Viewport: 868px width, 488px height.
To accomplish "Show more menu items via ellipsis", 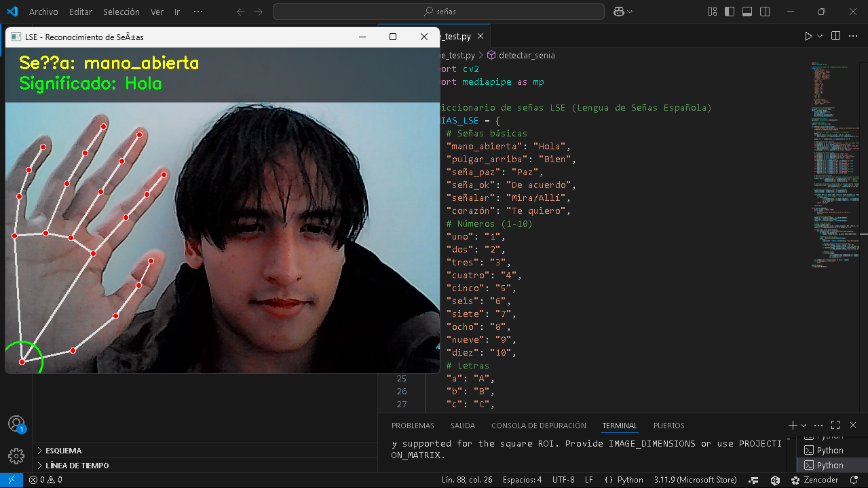I will (198, 12).
